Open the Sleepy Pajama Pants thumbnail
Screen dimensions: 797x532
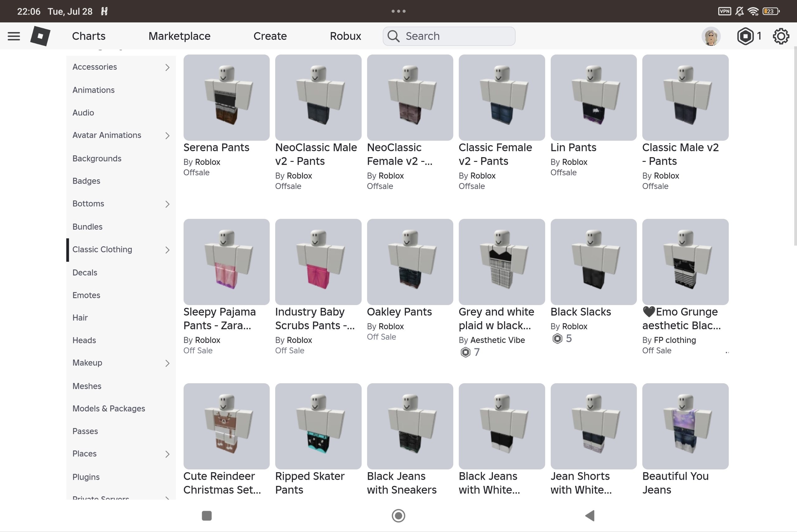(x=226, y=262)
